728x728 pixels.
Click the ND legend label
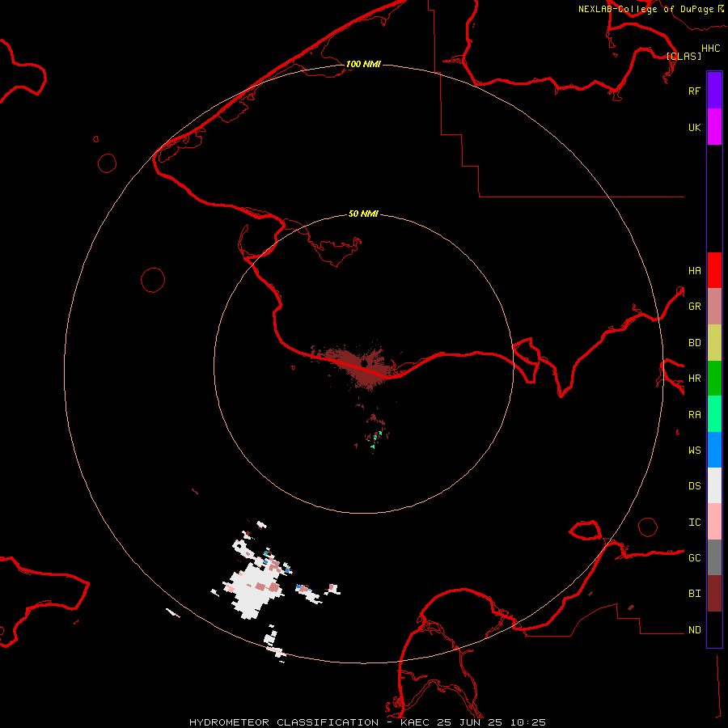click(x=694, y=630)
